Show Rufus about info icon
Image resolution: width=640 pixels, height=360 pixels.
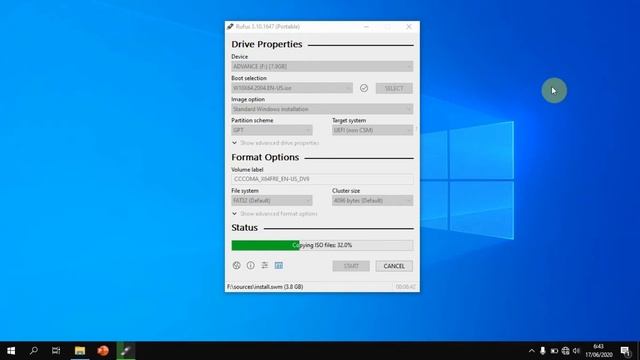251,265
